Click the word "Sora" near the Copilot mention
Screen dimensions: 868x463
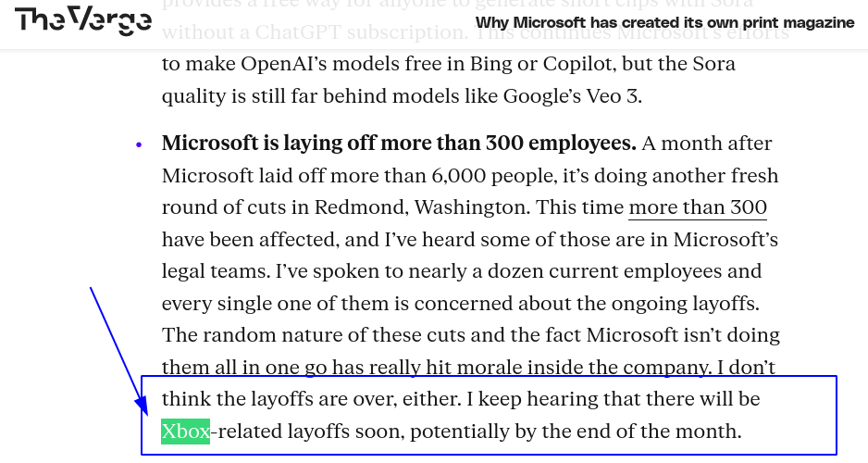[x=714, y=64]
